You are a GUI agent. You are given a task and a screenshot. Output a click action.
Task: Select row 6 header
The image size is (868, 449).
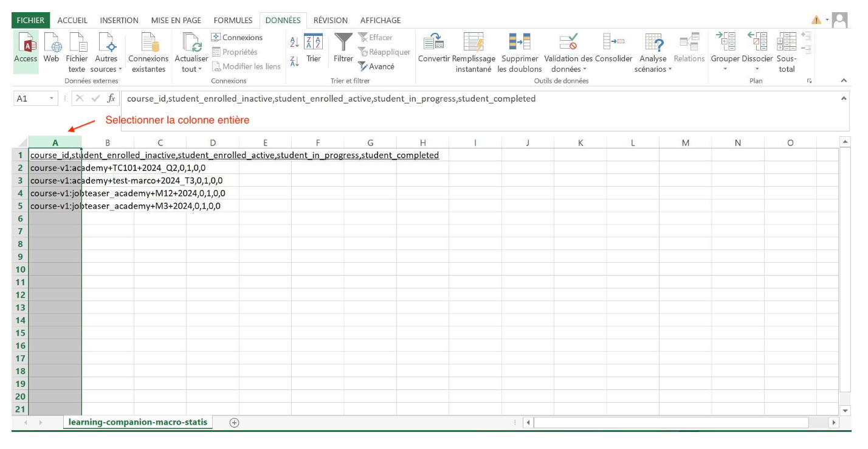click(x=20, y=218)
